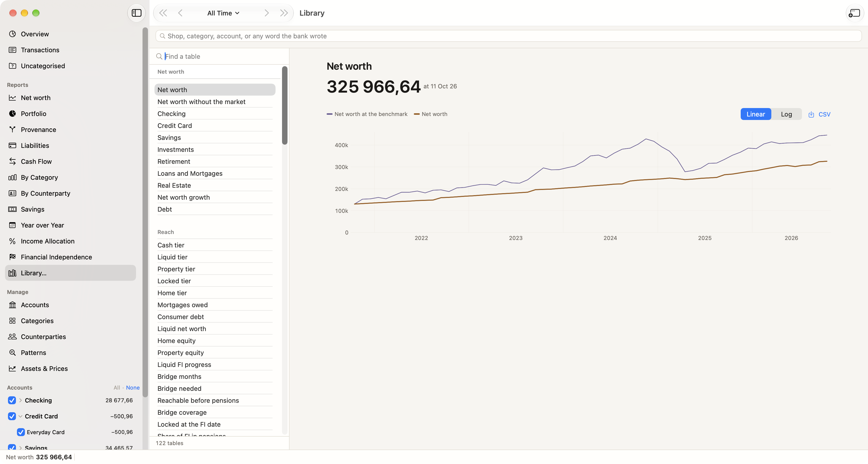868x464 pixels.
Task: Toggle the sidebar visibility icon
Action: coord(136,13)
